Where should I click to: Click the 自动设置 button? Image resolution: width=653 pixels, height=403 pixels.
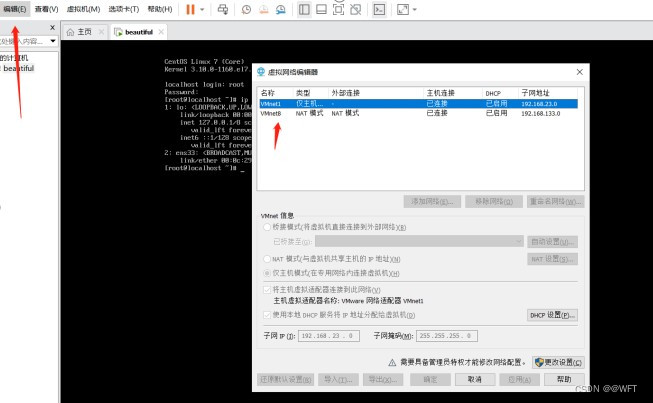coord(552,241)
